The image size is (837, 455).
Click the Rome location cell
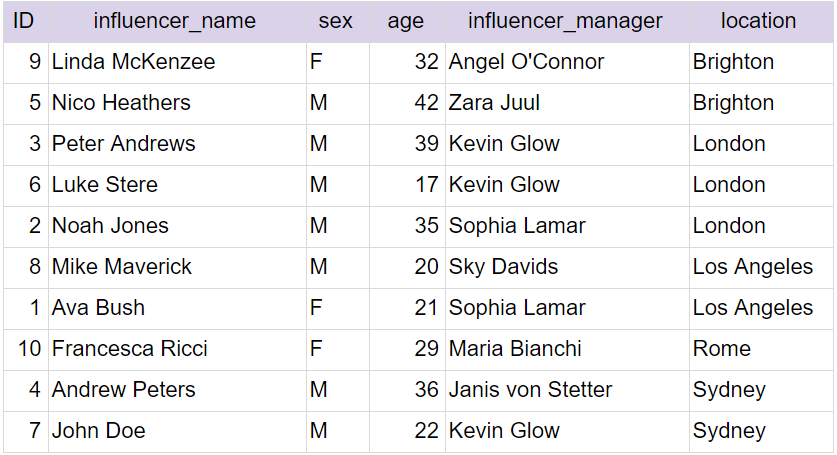click(721, 349)
